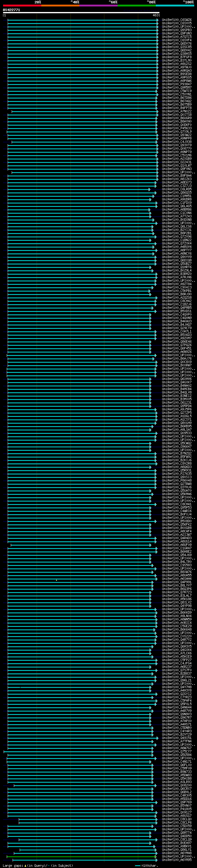Select label UniRef100_O96647
This screenshot has width=197, height=868.
[x=176, y=446]
